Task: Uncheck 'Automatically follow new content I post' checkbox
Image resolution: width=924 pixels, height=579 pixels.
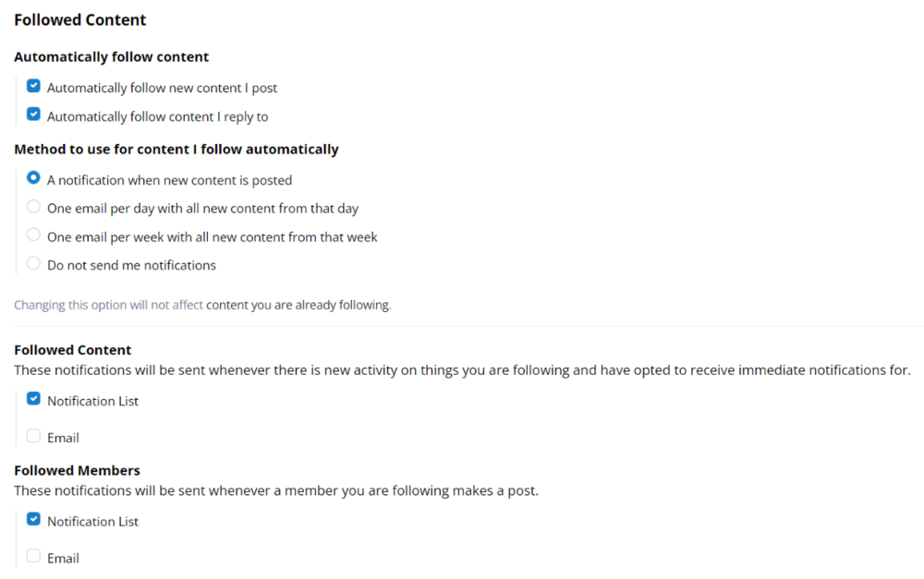Action: [33, 86]
